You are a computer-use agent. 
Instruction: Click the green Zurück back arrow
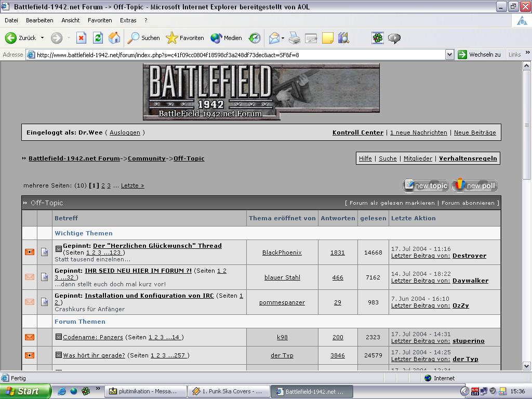pos(11,38)
